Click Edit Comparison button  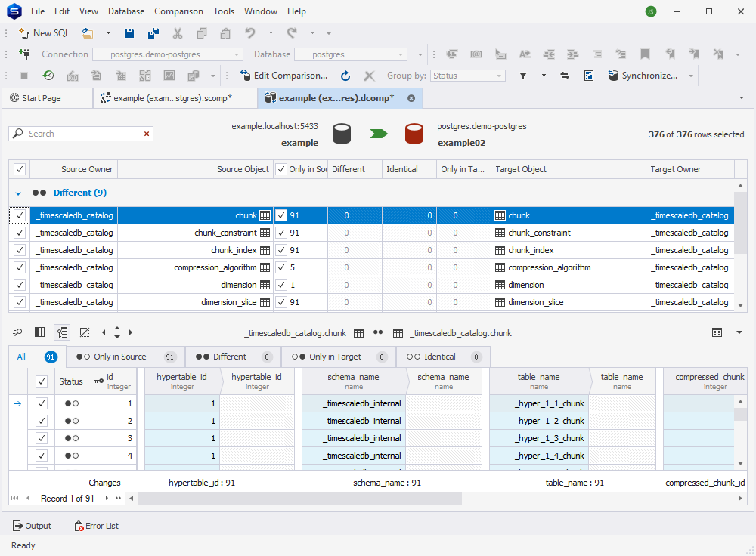click(x=284, y=76)
